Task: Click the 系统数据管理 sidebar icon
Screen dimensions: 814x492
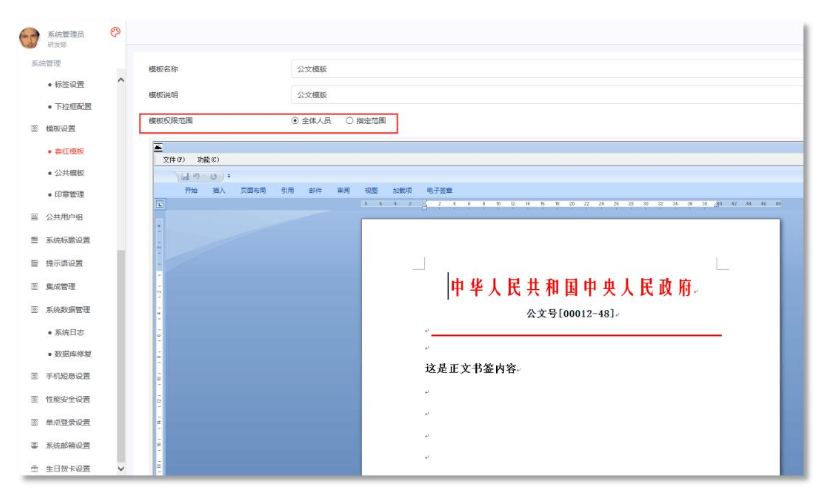Action: pos(34,309)
